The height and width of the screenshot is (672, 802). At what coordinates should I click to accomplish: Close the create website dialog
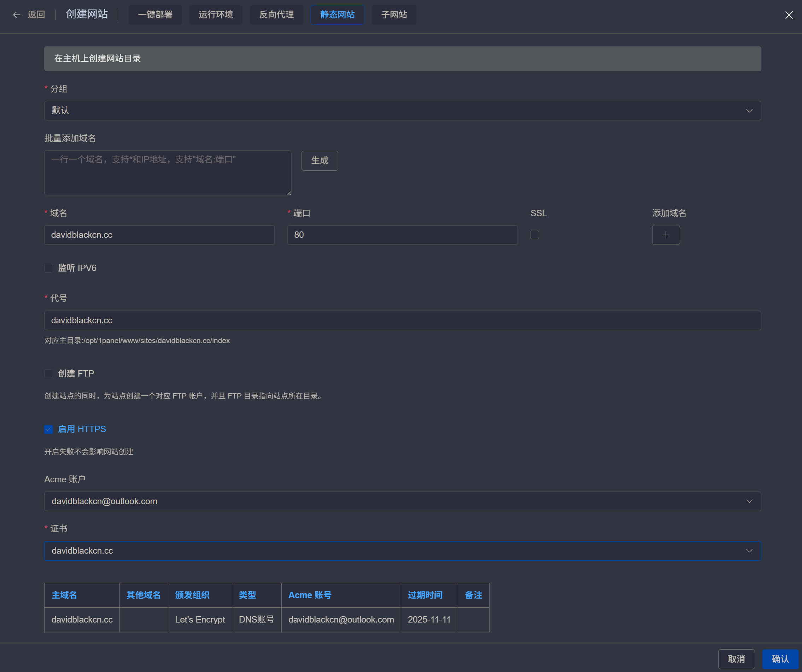[789, 15]
